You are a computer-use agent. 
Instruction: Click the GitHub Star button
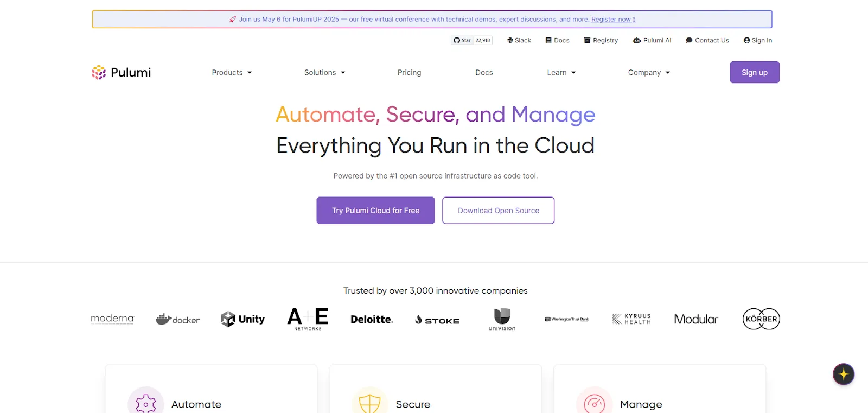pyautogui.click(x=462, y=40)
